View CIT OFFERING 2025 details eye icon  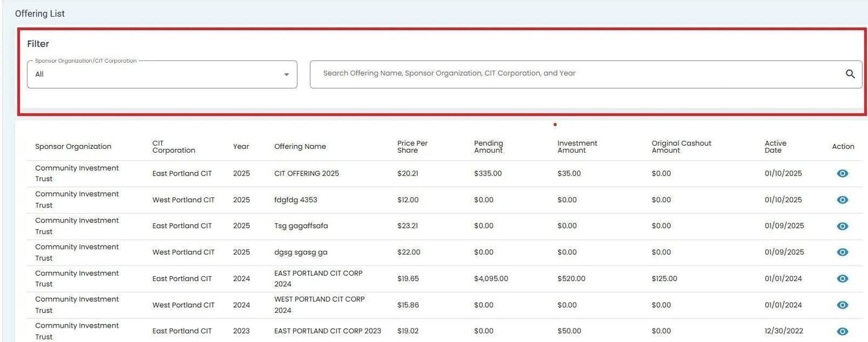click(842, 174)
